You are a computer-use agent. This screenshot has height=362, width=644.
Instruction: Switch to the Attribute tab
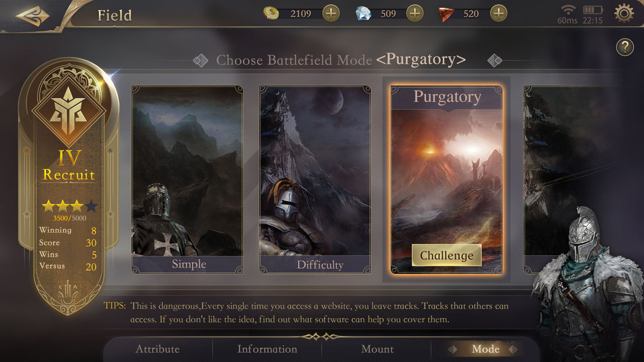click(158, 349)
